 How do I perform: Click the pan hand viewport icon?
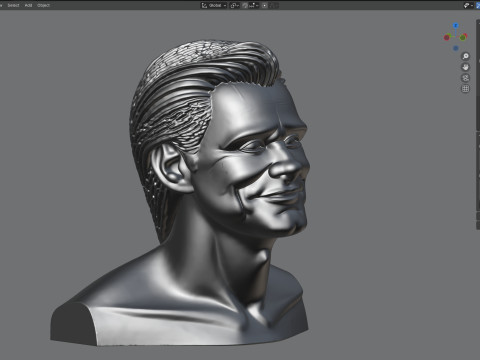466,67
